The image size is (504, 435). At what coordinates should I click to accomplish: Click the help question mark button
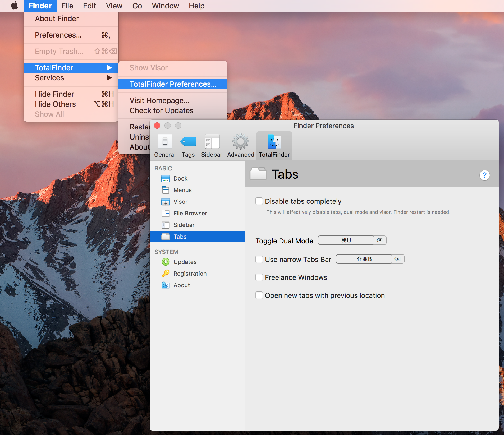(x=484, y=175)
